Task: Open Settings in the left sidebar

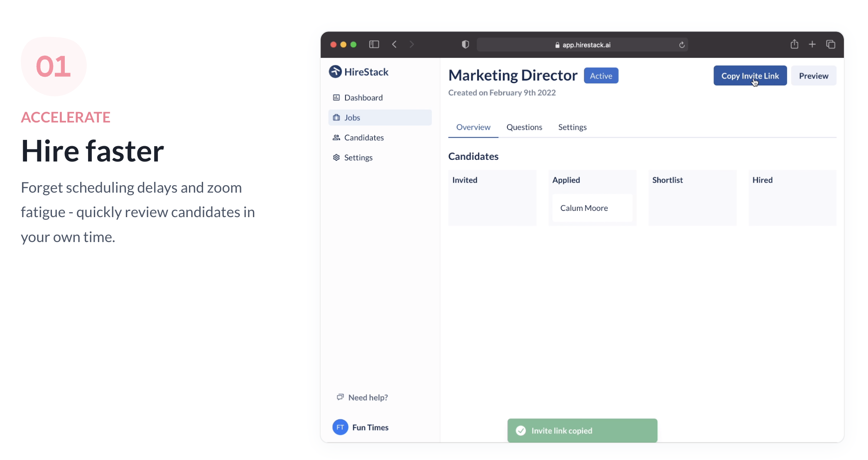Action: click(x=358, y=157)
